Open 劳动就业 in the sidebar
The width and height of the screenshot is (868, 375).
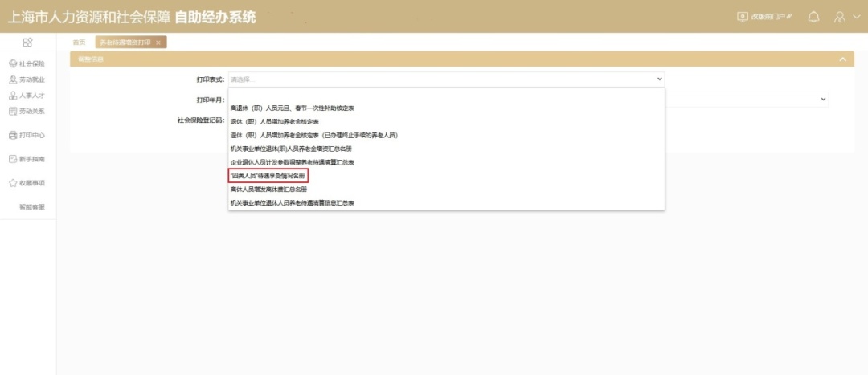tap(27, 79)
